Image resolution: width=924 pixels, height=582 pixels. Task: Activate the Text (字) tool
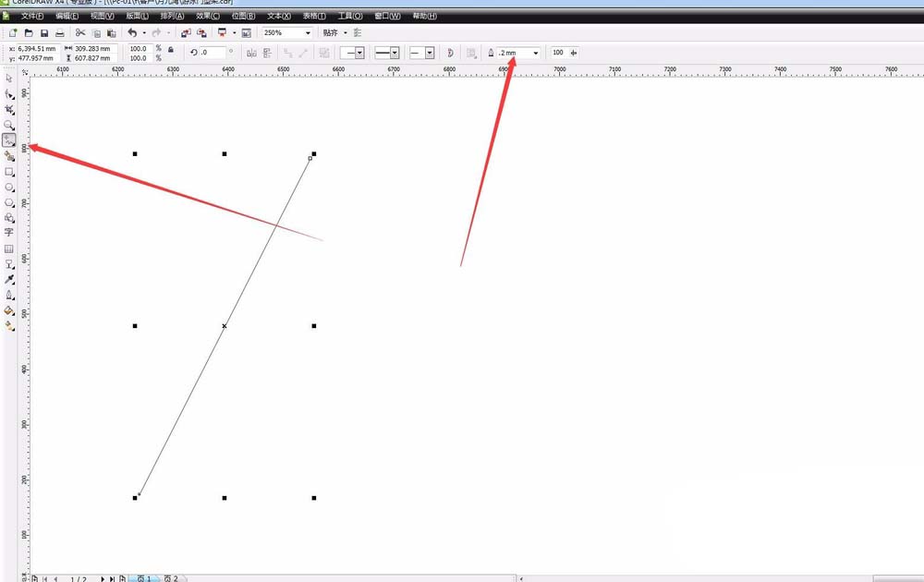pyautogui.click(x=9, y=233)
